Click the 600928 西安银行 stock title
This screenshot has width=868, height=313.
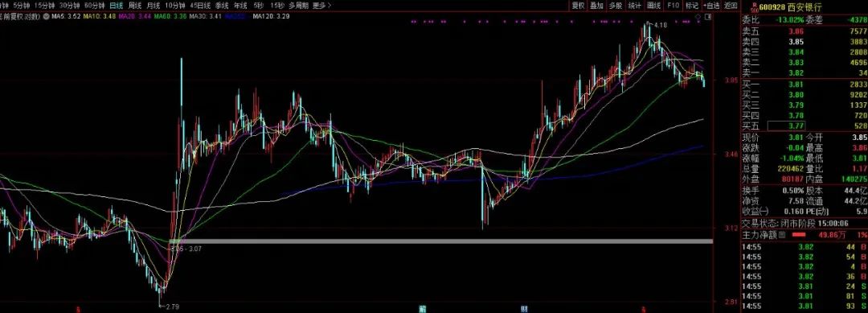click(x=791, y=7)
